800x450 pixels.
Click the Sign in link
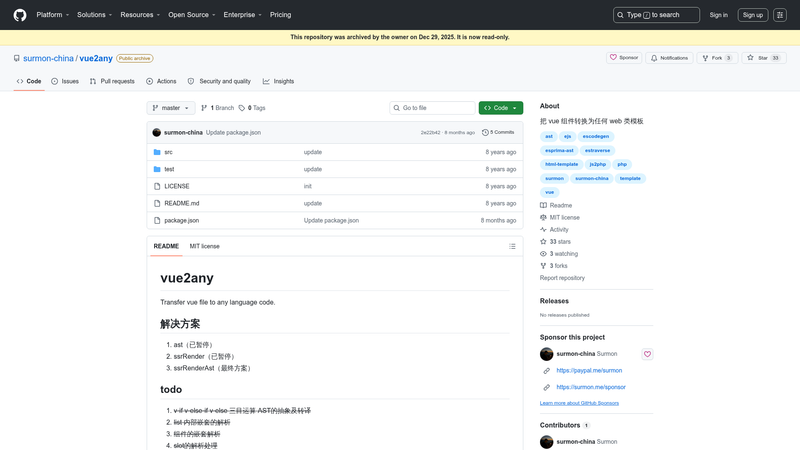click(x=718, y=15)
